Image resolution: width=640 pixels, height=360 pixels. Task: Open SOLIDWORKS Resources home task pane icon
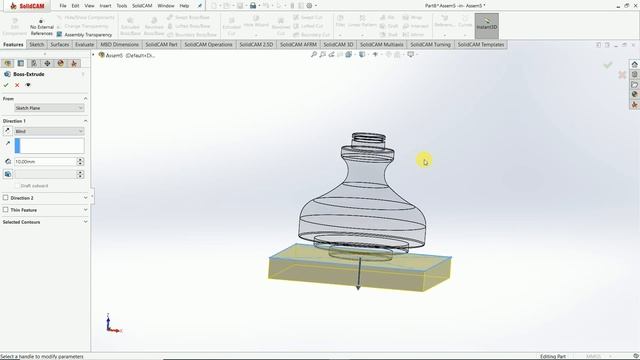(x=634, y=64)
